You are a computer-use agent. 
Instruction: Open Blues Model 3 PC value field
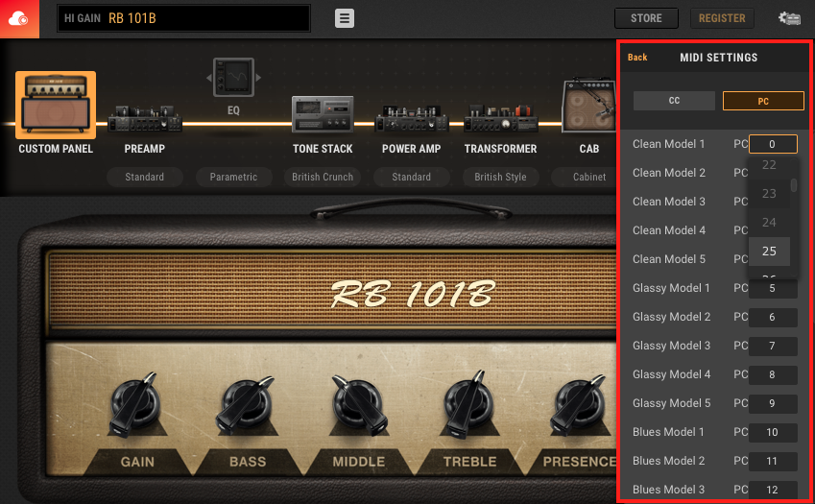tap(773, 490)
